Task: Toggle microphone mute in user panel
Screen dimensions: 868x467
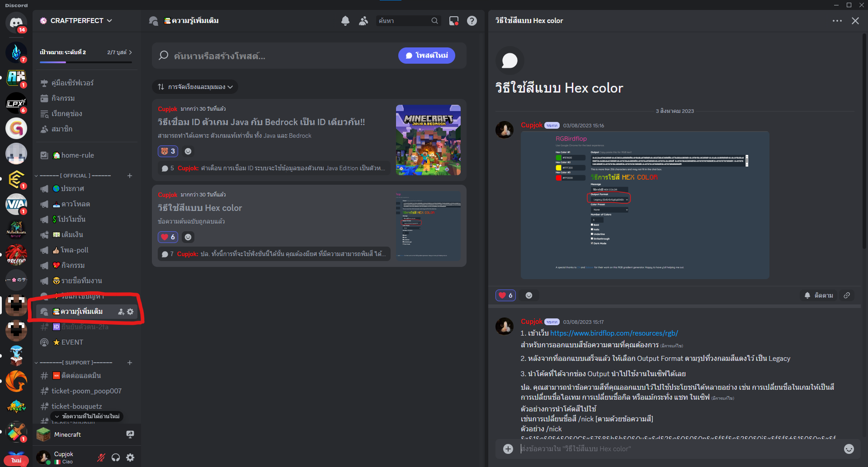Action: point(101,458)
